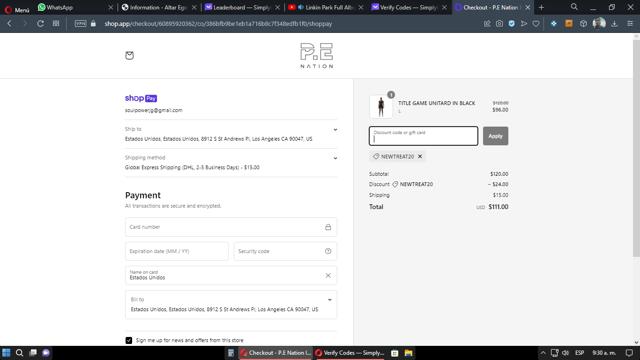Open the notification center icon
Viewport: 640px width, 360px height.
click(x=629, y=353)
